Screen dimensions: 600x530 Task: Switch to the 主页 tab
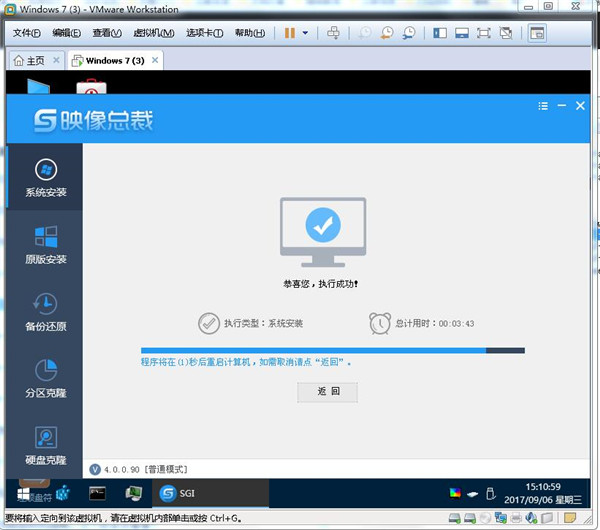(29, 60)
